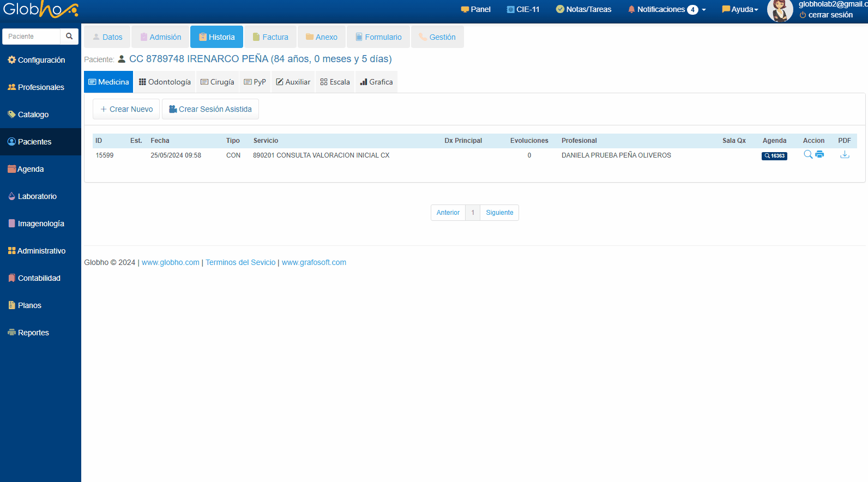This screenshot has width=868, height=482.
Task: Click the magnifier view icon in Accion column
Action: tap(808, 155)
